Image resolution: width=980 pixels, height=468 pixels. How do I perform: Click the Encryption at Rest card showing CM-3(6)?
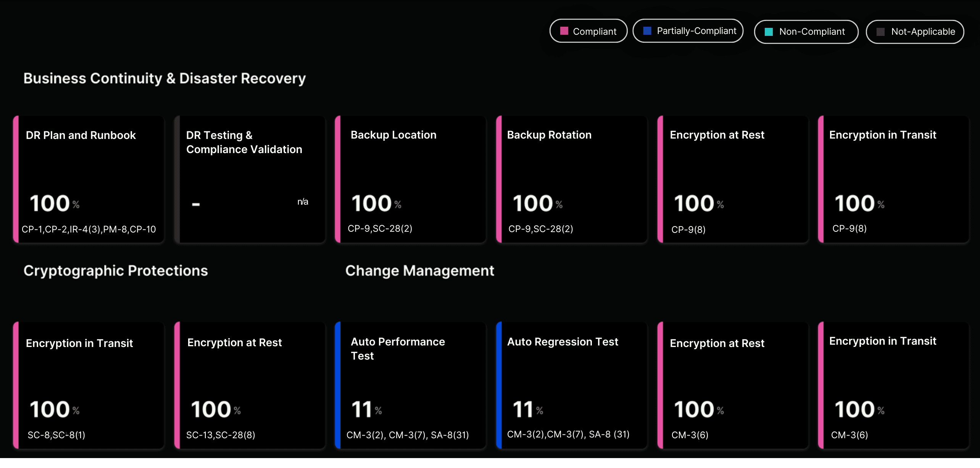732,386
